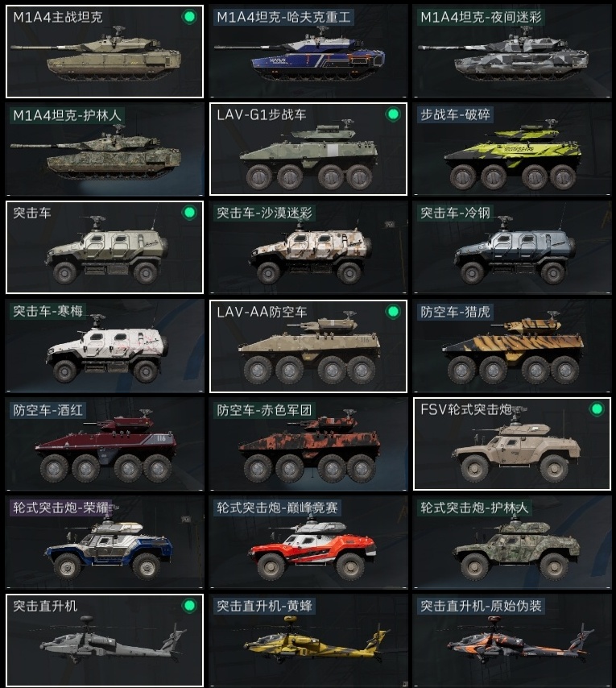Viewport: 616px width, 688px height.
Task: Choose the 突击车-寒梅 white skin
Action: pyautogui.click(x=105, y=346)
